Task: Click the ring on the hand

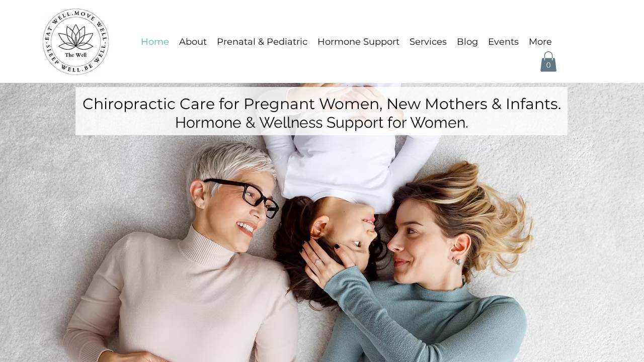Action: (318, 261)
